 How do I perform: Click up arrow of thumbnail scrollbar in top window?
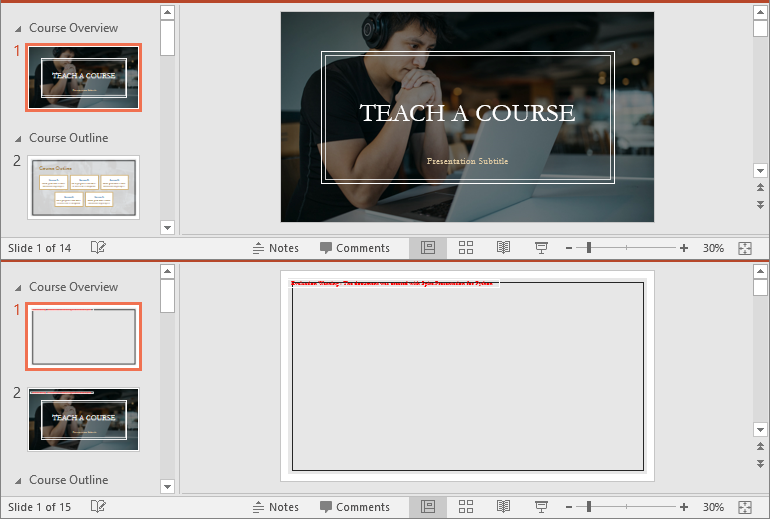point(167,12)
